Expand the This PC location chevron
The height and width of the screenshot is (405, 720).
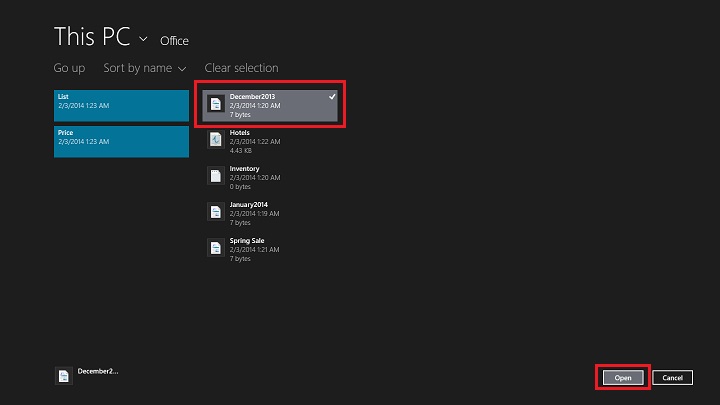(x=144, y=39)
